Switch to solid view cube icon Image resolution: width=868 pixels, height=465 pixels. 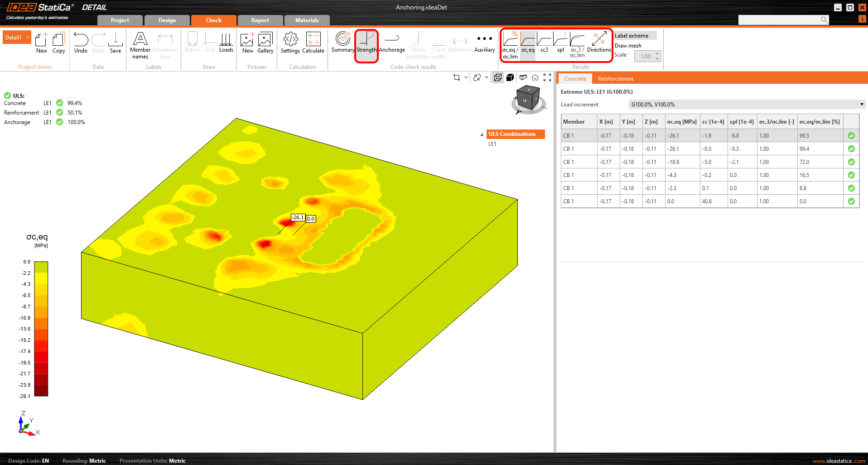(x=510, y=77)
